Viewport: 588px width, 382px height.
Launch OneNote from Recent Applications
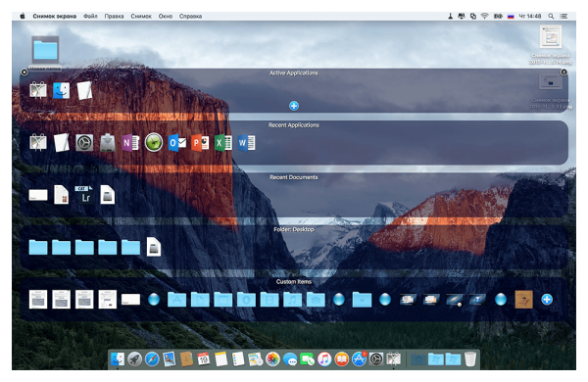point(130,143)
